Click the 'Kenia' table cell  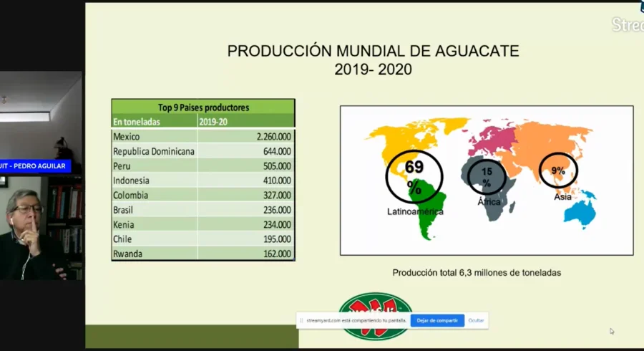click(x=155, y=225)
